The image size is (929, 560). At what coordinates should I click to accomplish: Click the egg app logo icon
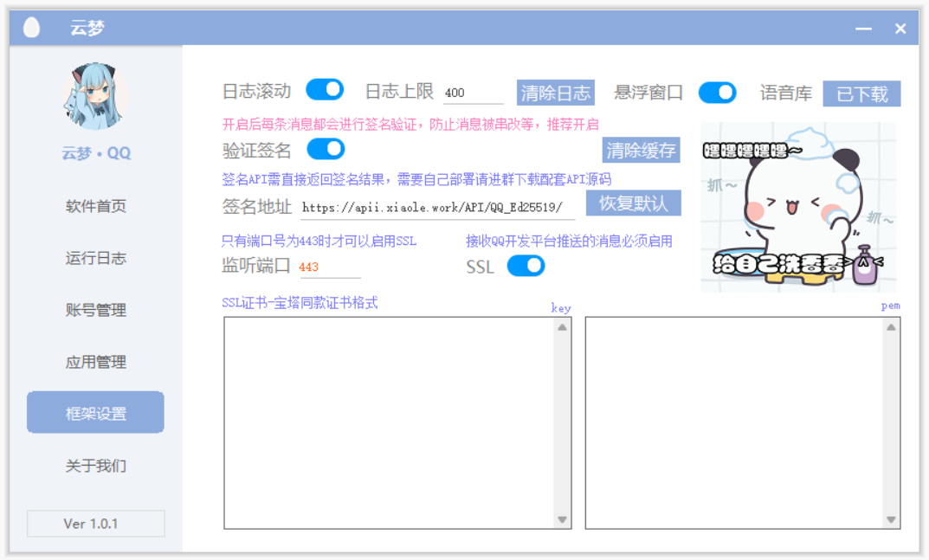tap(32, 28)
